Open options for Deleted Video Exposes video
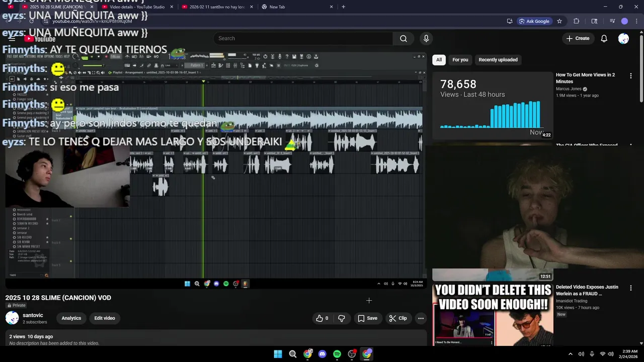The width and height of the screenshot is (644, 362). tap(631, 288)
